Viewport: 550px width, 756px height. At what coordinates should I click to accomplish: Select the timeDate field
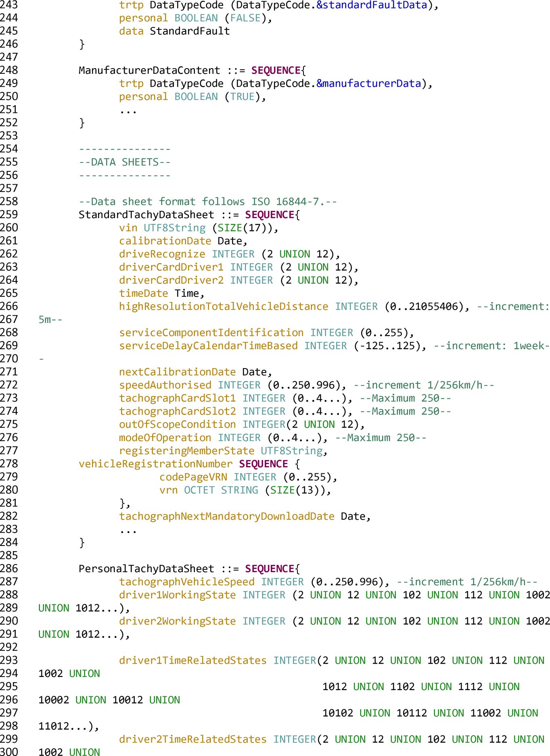click(x=162, y=294)
